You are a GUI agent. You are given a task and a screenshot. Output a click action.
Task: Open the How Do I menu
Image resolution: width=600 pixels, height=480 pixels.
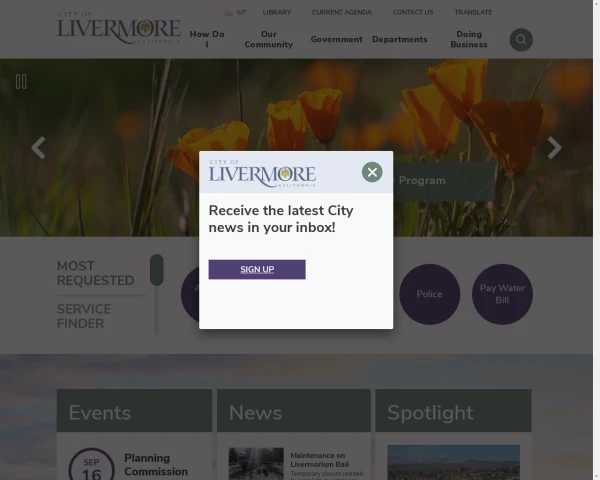click(x=207, y=39)
